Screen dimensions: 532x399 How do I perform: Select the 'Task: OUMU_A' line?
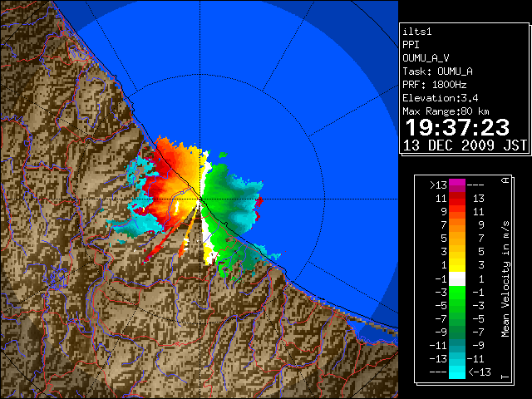pos(438,71)
